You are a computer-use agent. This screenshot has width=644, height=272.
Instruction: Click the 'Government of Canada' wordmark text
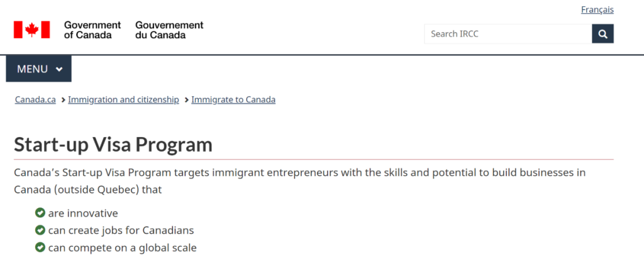point(92,30)
